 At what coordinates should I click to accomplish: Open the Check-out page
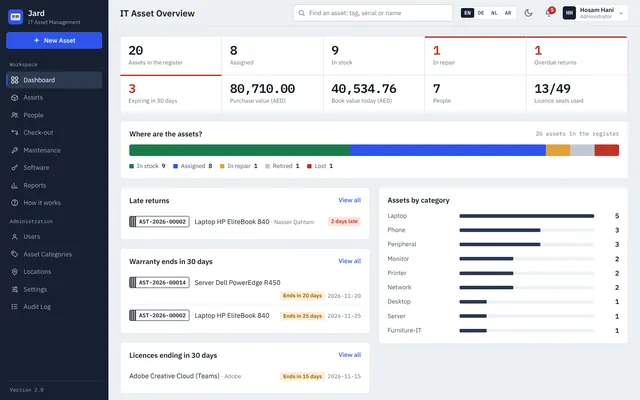click(x=54, y=133)
